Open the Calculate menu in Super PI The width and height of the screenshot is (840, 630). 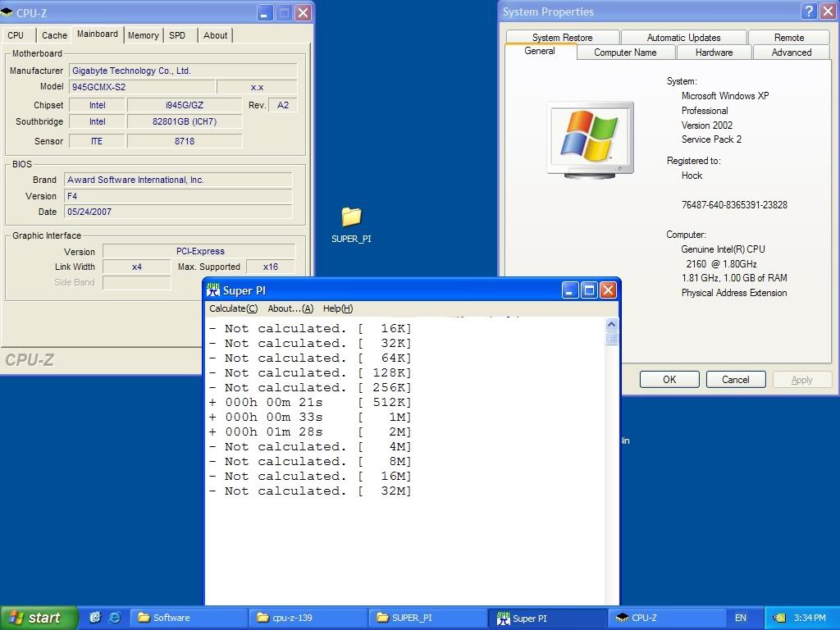[x=233, y=308]
